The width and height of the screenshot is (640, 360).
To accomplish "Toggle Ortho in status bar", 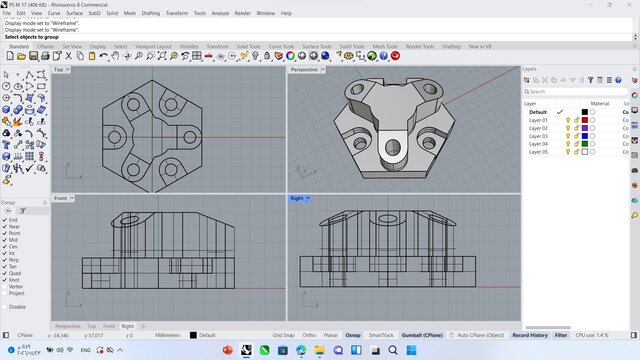I will coord(309,335).
